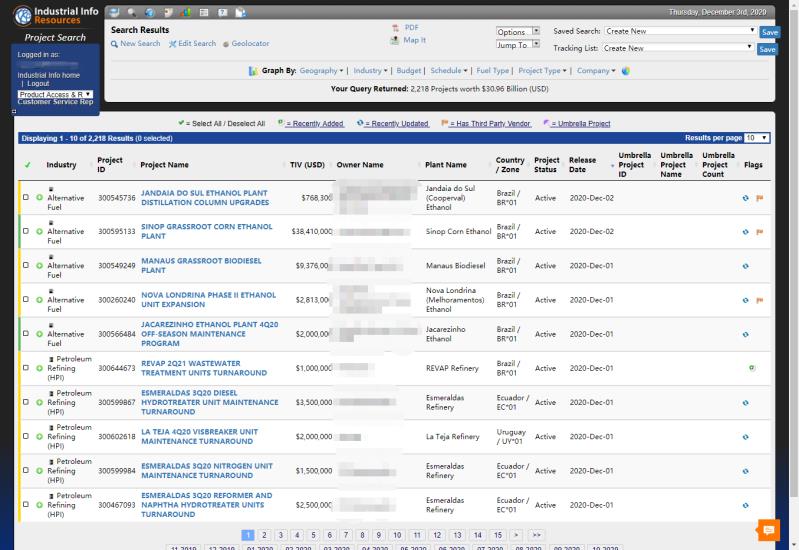Click the PDF export icon
Viewport: 799px width, 550px height.
[x=395, y=28]
